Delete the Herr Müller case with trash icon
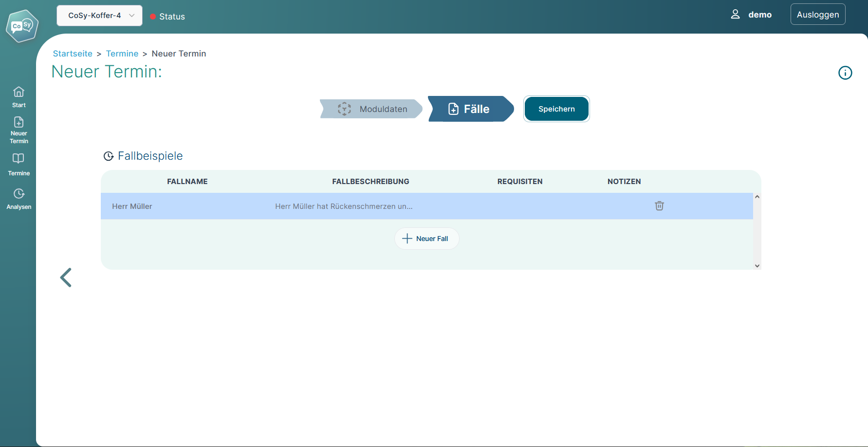This screenshot has height=447, width=868. click(x=659, y=206)
